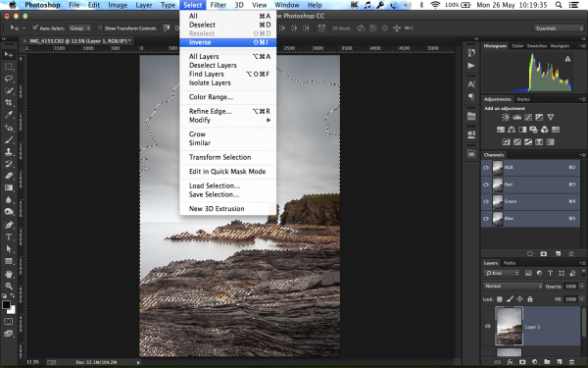
Task: Open the Essentials workspace dropdown
Action: [x=559, y=28]
